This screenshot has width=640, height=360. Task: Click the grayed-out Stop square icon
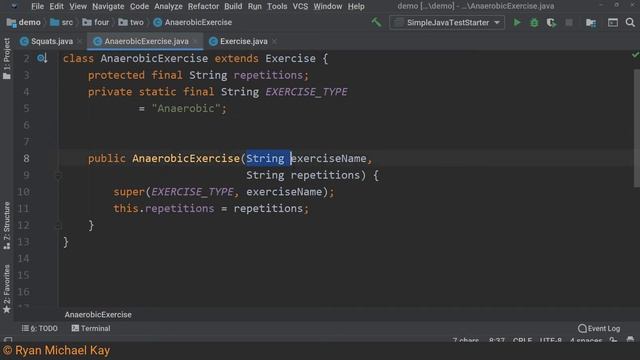coord(569,22)
